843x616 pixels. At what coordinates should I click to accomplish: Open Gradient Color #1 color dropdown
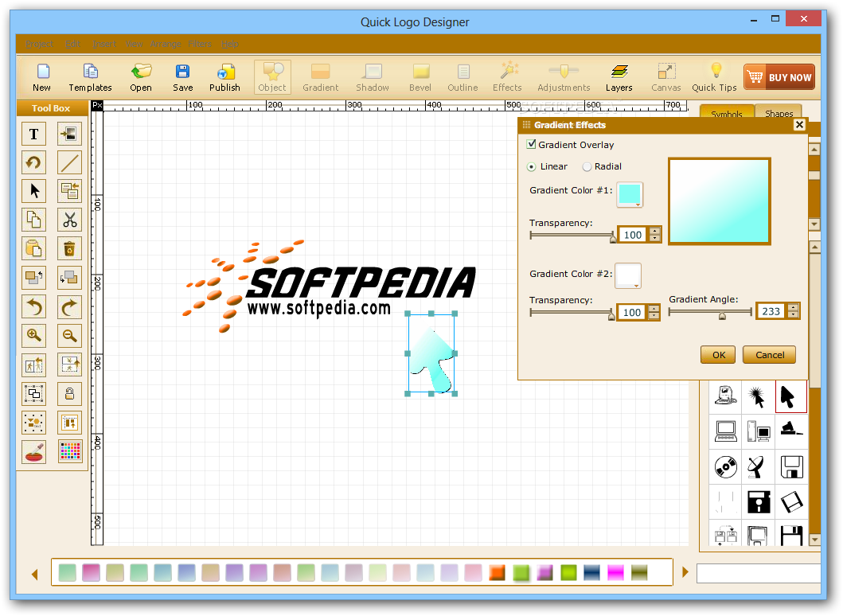[630, 194]
